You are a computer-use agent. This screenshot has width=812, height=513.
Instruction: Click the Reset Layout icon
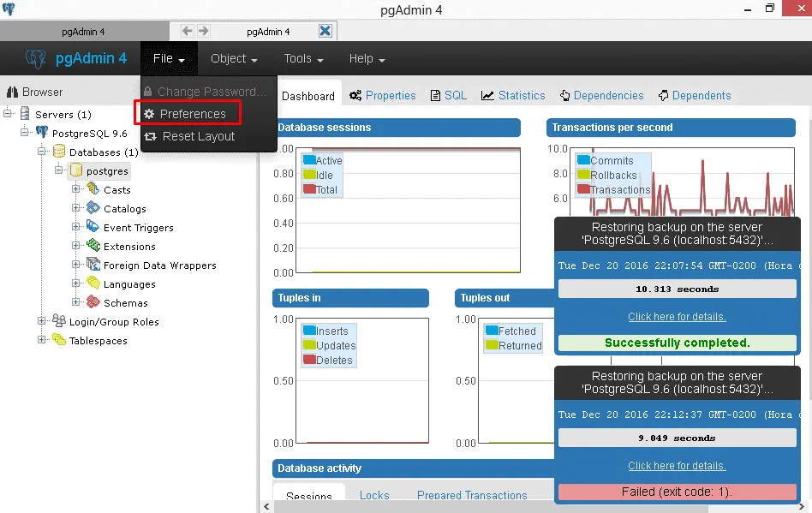pos(150,137)
